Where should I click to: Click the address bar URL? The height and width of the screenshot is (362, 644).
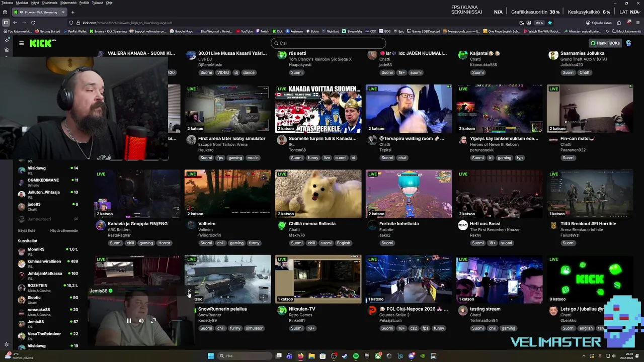pyautogui.click(x=127, y=23)
